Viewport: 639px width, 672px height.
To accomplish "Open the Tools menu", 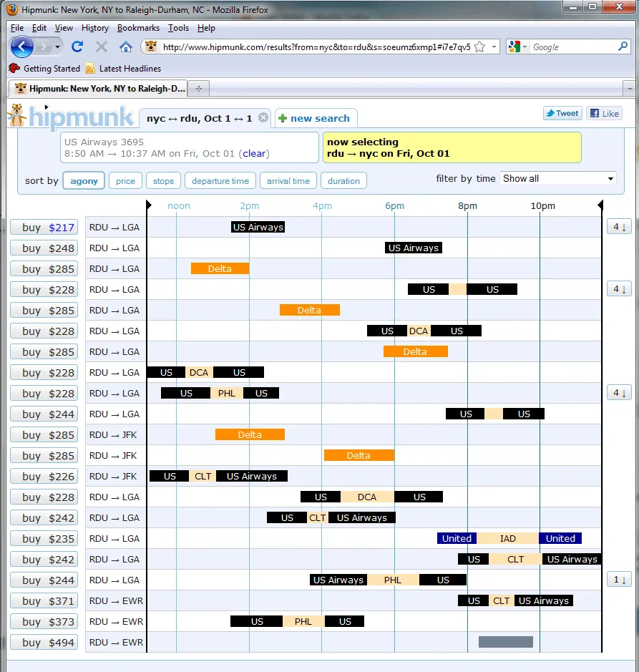I will pyautogui.click(x=178, y=28).
